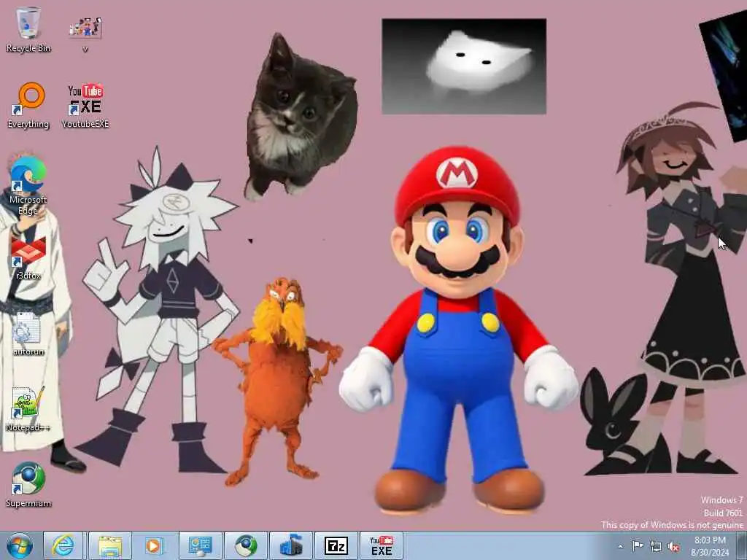The image size is (747, 560).
Task: Open the desktop item named v
Action: [85, 33]
